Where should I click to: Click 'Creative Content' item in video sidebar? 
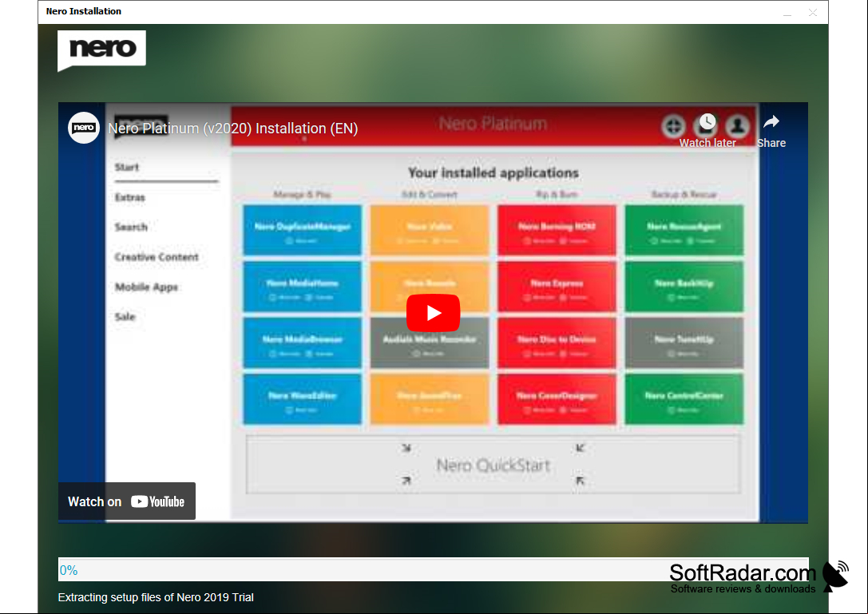[157, 257]
